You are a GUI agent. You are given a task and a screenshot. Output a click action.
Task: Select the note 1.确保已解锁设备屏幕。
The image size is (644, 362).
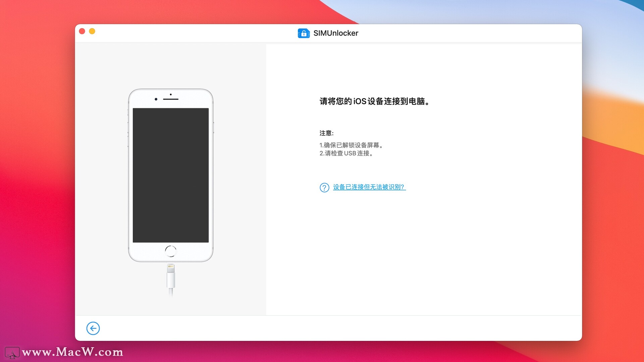click(351, 145)
